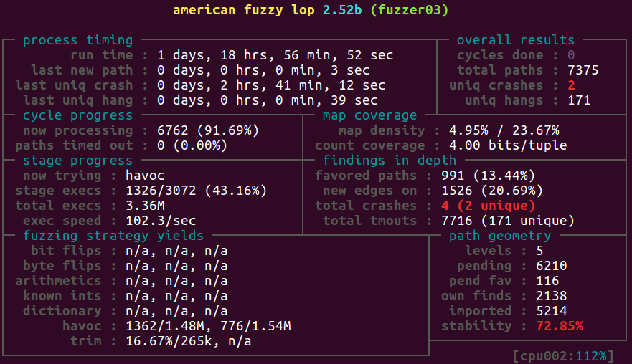Select red total crashes value '4 (2 unique)'

pyautogui.click(x=488, y=206)
